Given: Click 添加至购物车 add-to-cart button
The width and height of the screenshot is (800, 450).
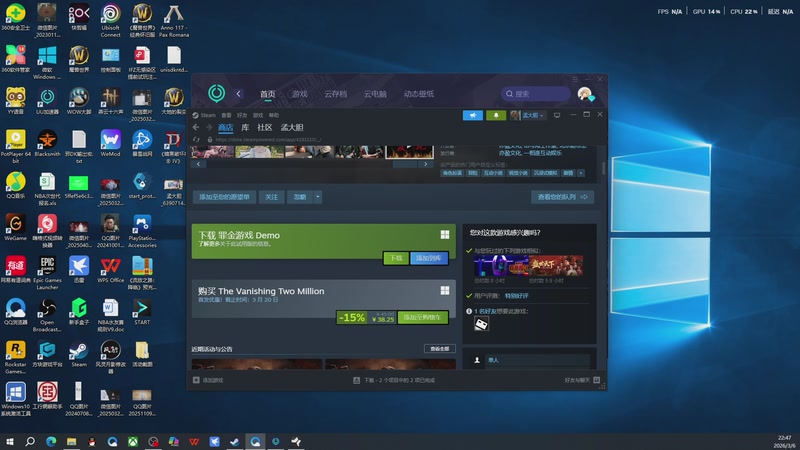Looking at the screenshot, I should point(422,317).
